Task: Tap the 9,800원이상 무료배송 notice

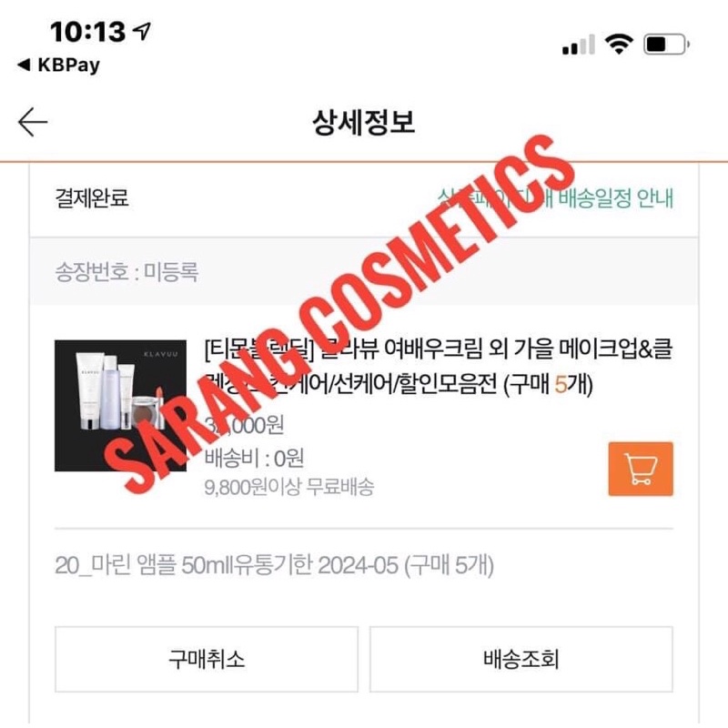Action: (x=288, y=487)
